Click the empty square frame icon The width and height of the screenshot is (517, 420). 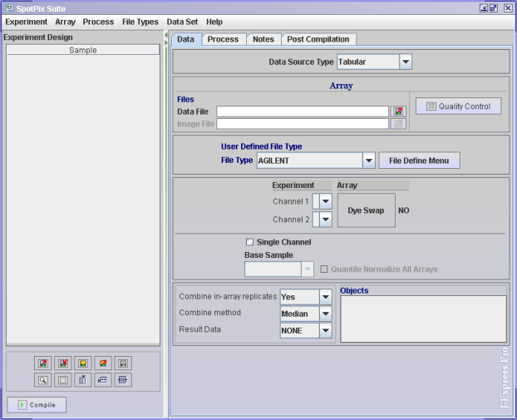pos(63,380)
